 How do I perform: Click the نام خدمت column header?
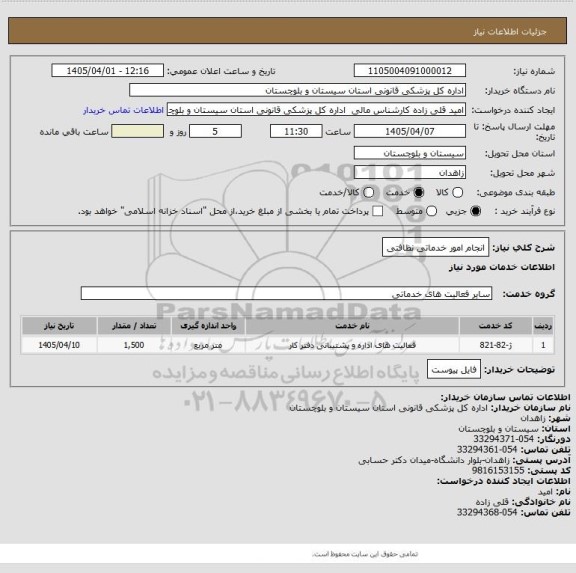coord(352,326)
